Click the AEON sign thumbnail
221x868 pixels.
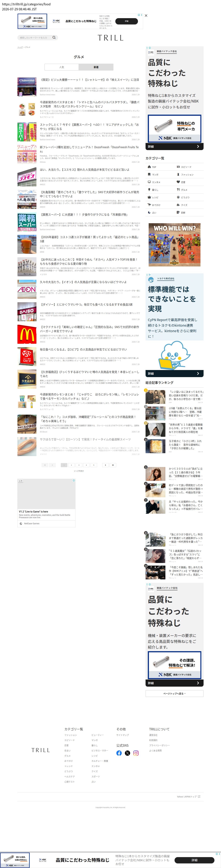pyautogui.click(x=27, y=289)
